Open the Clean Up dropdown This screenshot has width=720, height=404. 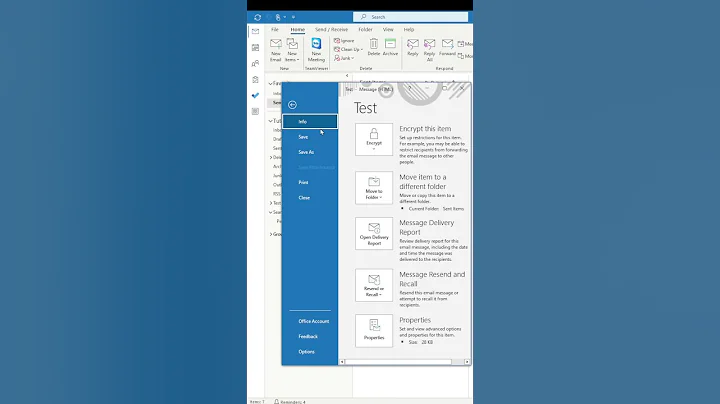349,50
